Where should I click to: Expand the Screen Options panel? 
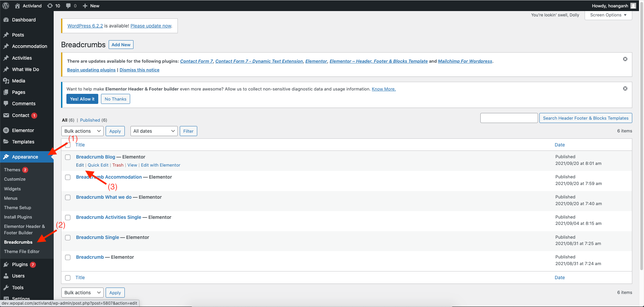coord(608,15)
